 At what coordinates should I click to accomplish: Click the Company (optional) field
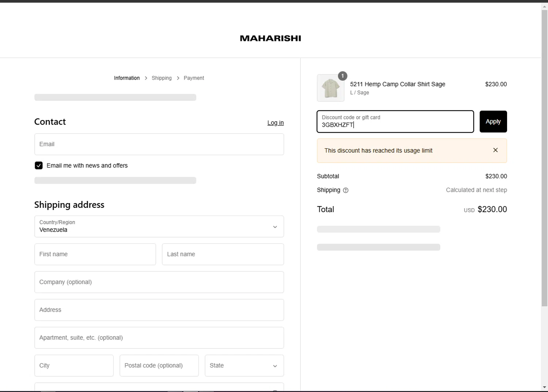point(159,282)
